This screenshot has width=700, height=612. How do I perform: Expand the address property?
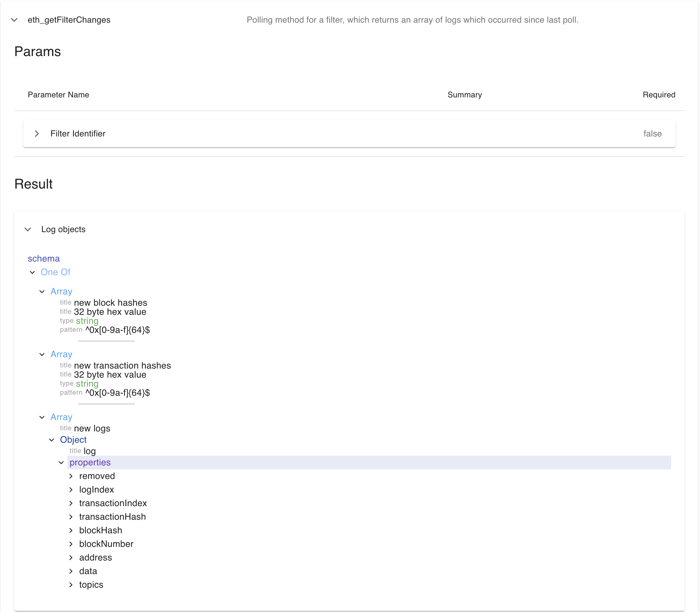(71, 557)
